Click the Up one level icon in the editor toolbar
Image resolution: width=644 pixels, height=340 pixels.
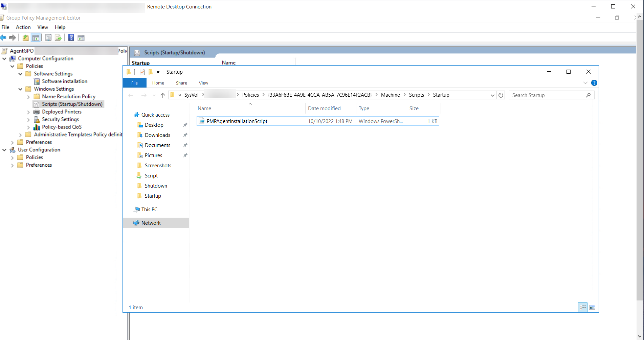point(25,38)
